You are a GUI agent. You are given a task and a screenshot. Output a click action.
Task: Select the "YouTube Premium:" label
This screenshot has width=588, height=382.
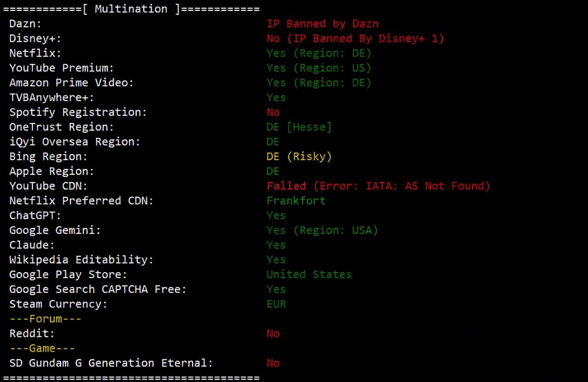[x=62, y=68]
